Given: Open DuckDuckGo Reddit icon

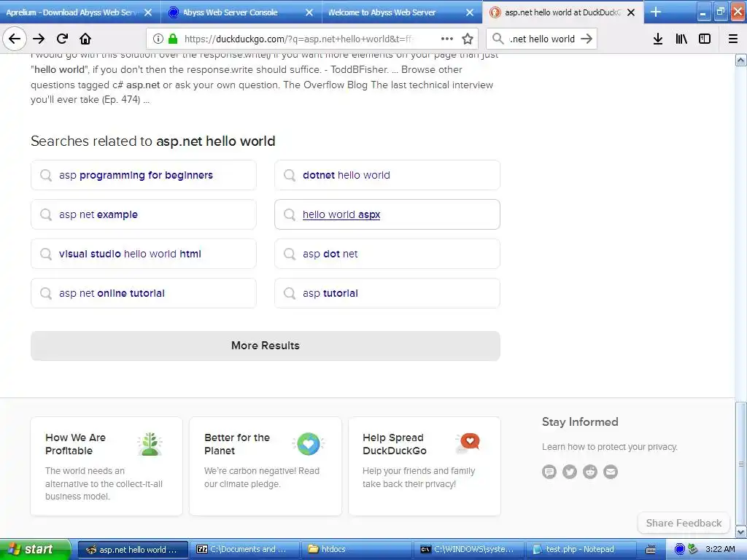Looking at the screenshot, I should (589, 472).
